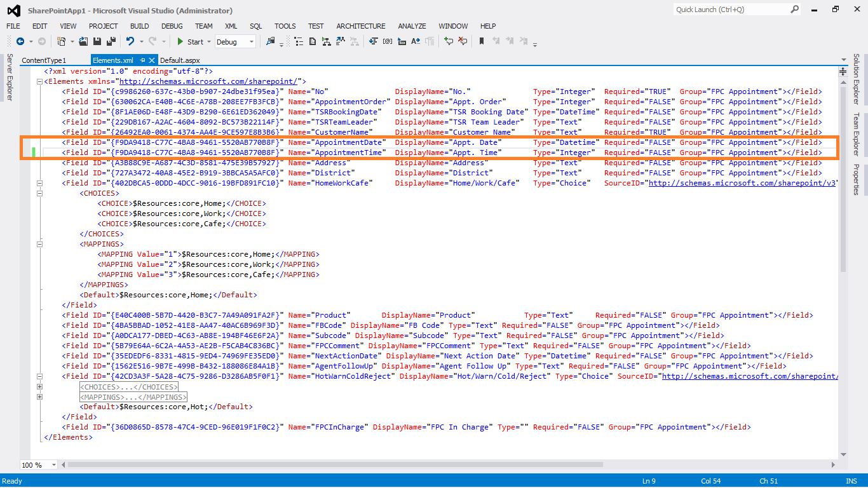The height and width of the screenshot is (488, 868).
Task: Open the New Project dropdown arrow
Action: click(72, 41)
